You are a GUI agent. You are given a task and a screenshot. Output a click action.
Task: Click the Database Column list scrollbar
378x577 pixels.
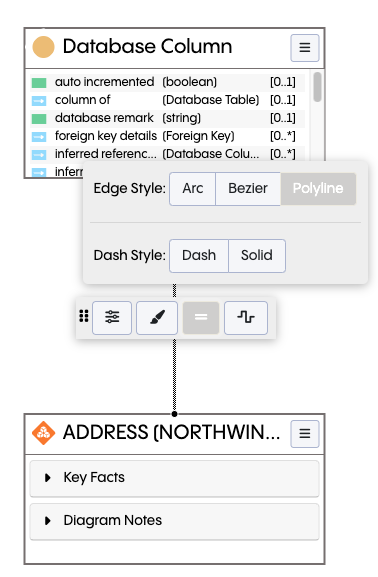click(x=317, y=87)
